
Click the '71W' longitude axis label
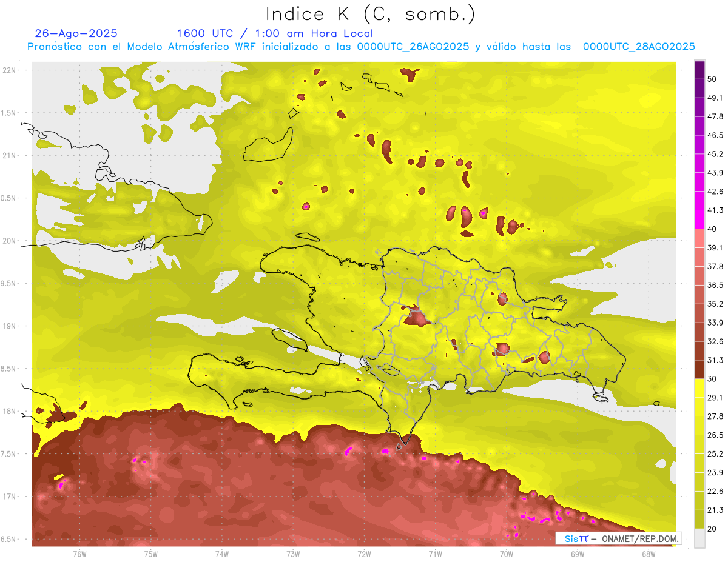pyautogui.click(x=435, y=554)
